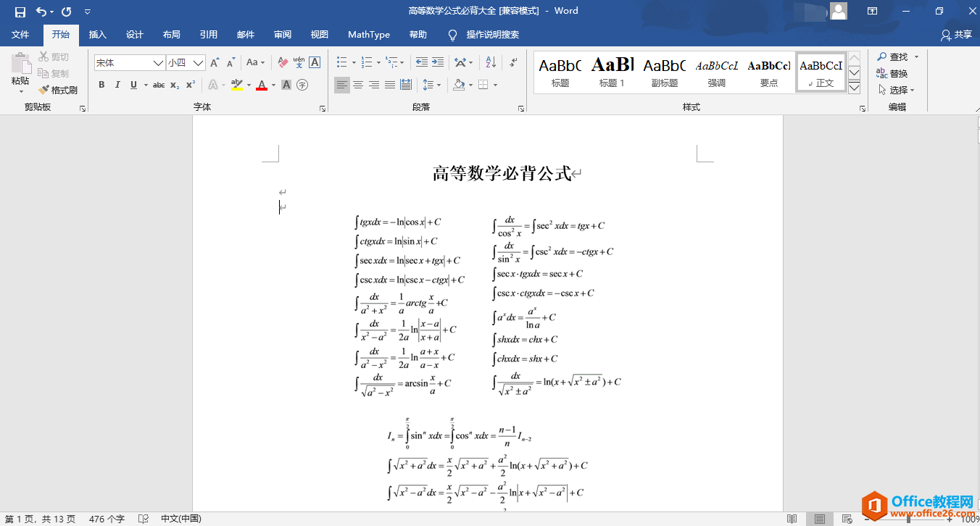Click the Format Painter (格式刷) button

click(58, 91)
